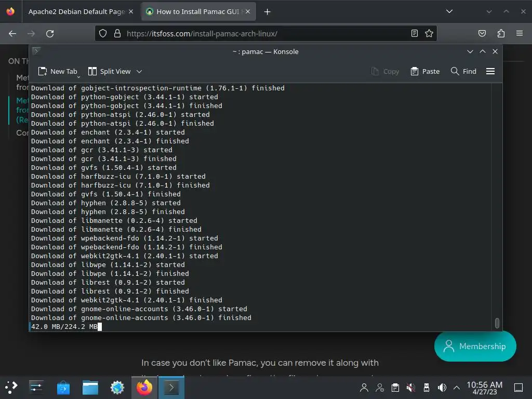532x399 pixels.
Task: Open the KDE application launcher
Action: click(x=11, y=388)
